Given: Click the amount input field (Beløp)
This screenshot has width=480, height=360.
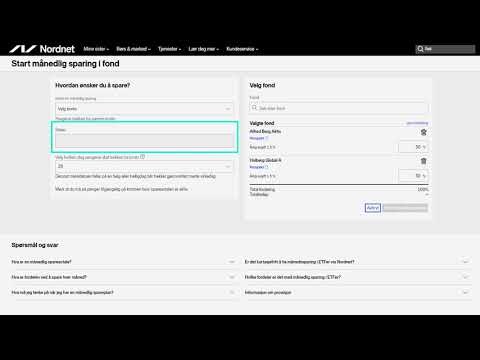Looking at the screenshot, I should 144,141.
